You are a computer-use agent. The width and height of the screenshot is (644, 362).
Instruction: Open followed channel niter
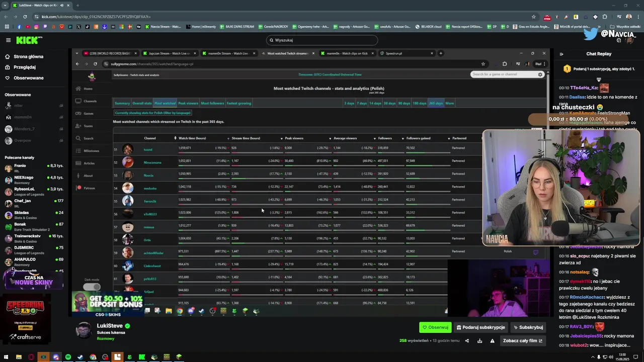(33, 106)
